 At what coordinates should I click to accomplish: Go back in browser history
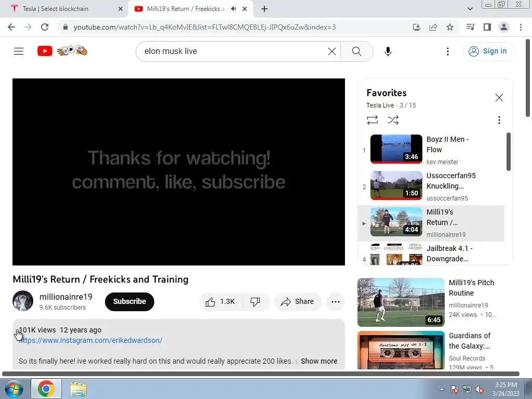click(11, 27)
